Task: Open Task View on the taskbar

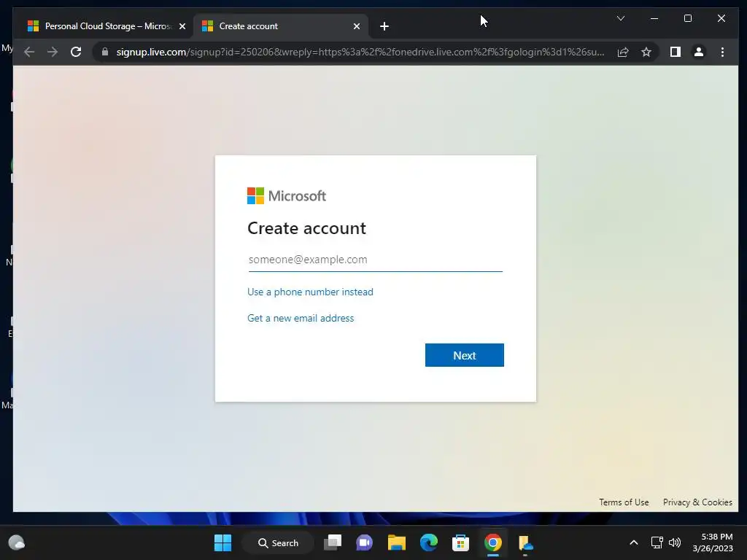Action: [333, 542]
